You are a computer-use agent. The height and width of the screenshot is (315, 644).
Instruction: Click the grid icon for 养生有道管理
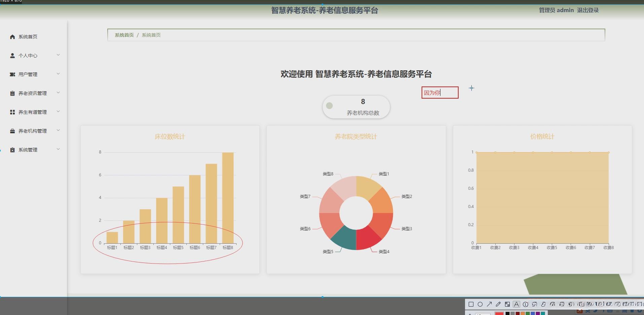[12, 112]
